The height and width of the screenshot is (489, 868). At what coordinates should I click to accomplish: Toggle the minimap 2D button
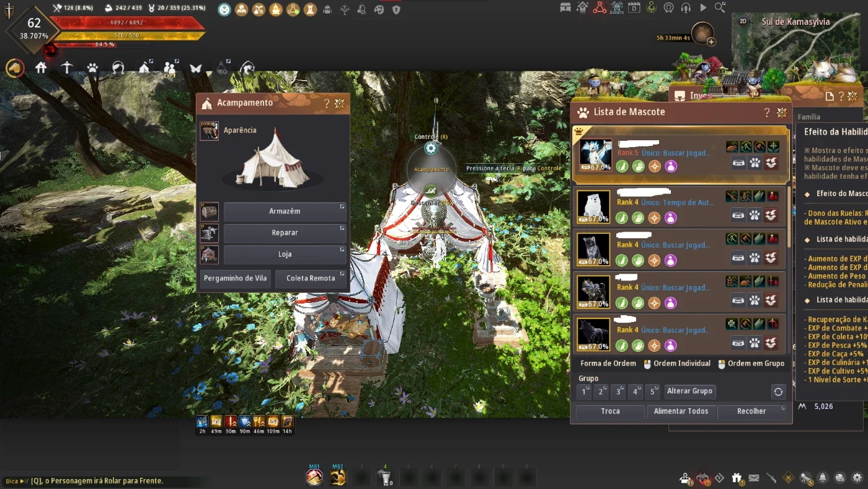[x=743, y=21]
